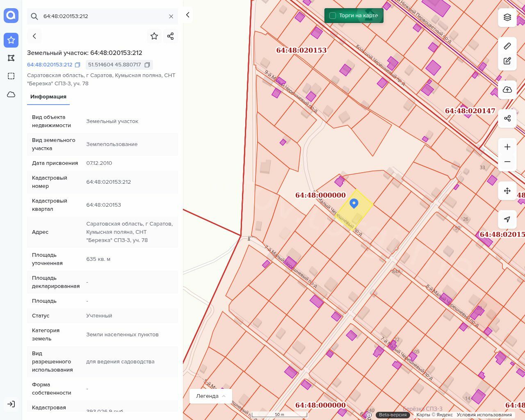Copy cadastral number 64:48:020153:212
Image resolution: width=525 pixels, height=420 pixels.
78,65
